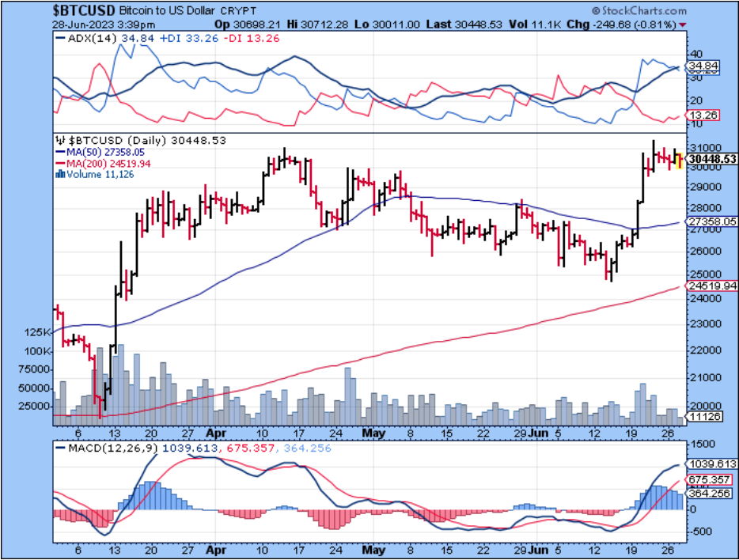The width and height of the screenshot is (739, 560).
Task: Click the 30448.53 last price axis tag
Action: tap(712, 159)
